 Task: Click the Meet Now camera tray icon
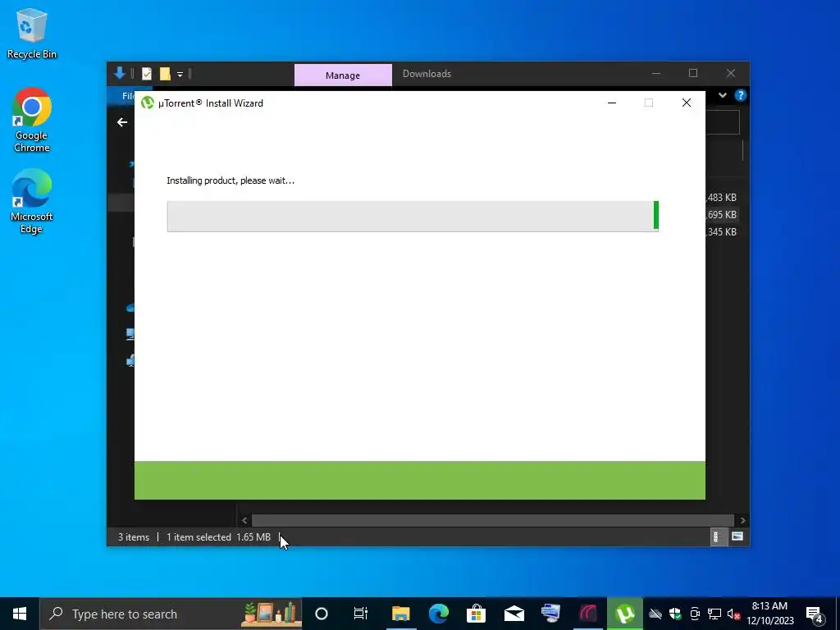click(695, 614)
